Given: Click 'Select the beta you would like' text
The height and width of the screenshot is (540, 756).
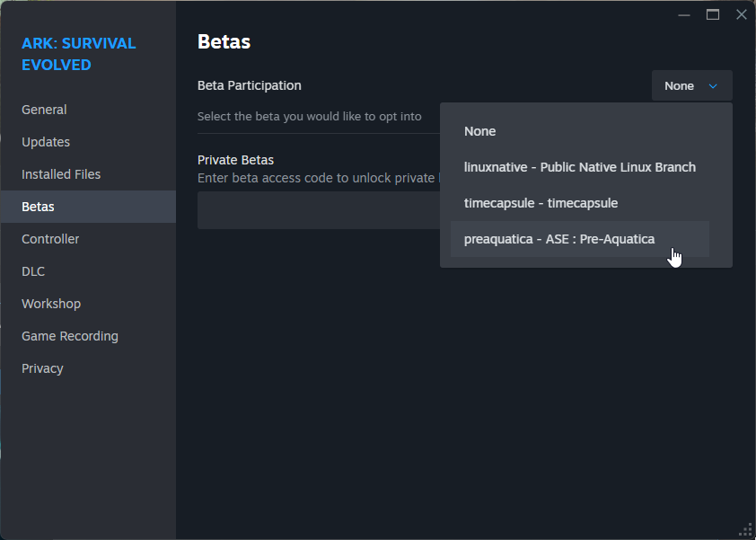Looking at the screenshot, I should pos(309,116).
